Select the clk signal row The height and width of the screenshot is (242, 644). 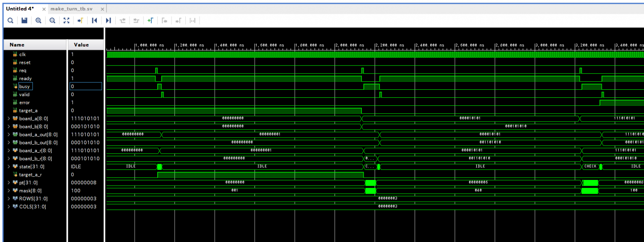coord(23,55)
